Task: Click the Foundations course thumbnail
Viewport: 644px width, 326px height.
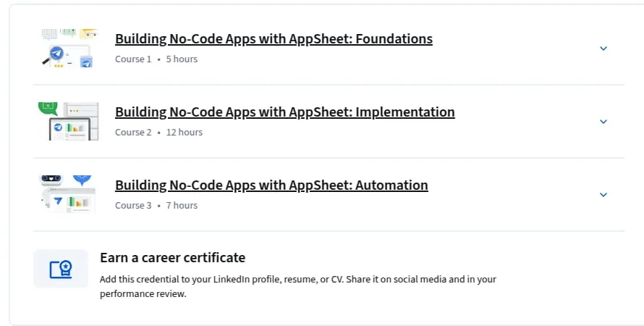Action: pos(69,48)
